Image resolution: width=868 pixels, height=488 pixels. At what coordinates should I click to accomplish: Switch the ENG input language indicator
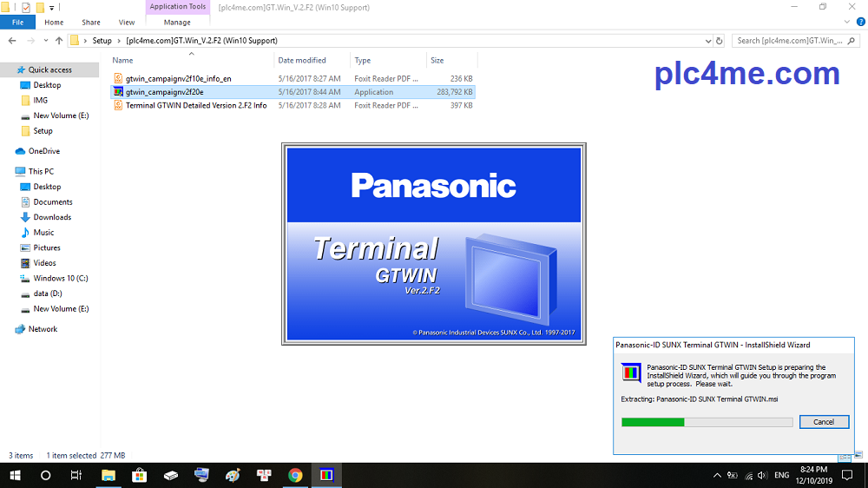pos(782,475)
